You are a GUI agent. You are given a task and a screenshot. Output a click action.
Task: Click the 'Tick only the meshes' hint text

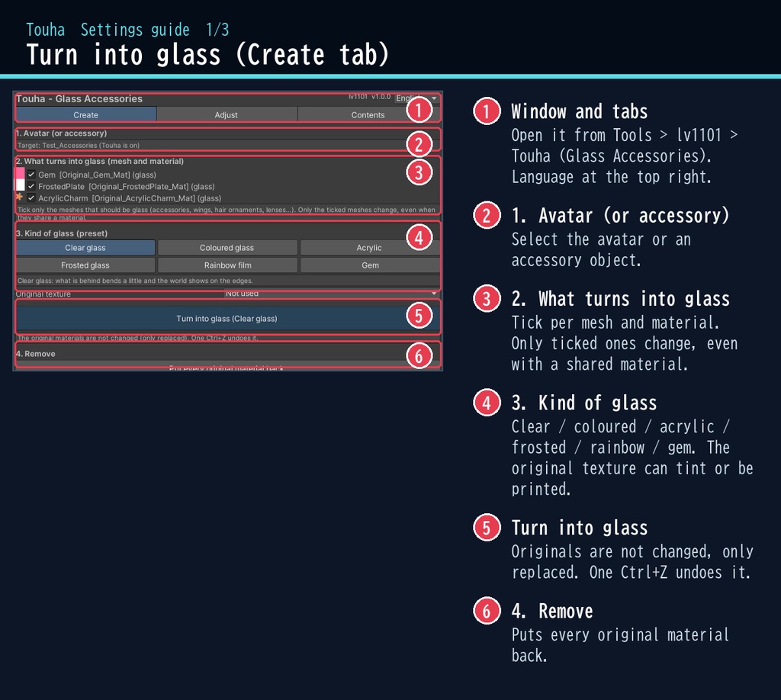(227, 213)
